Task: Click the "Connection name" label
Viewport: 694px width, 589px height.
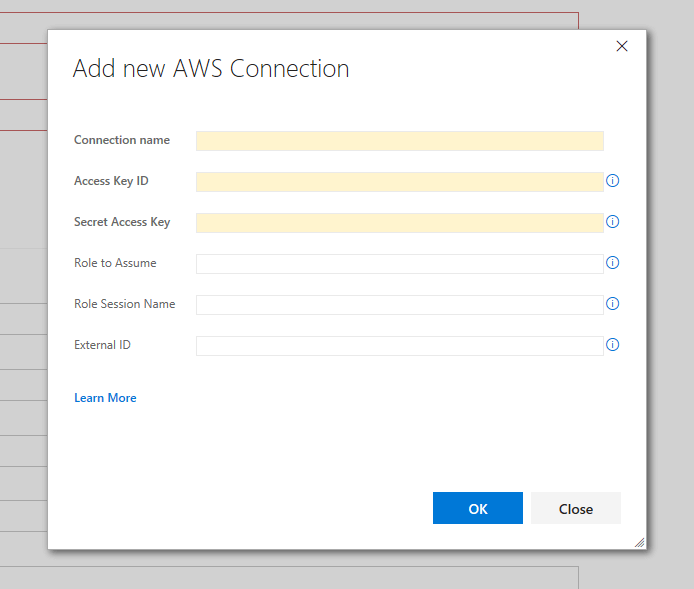Action: (x=122, y=140)
